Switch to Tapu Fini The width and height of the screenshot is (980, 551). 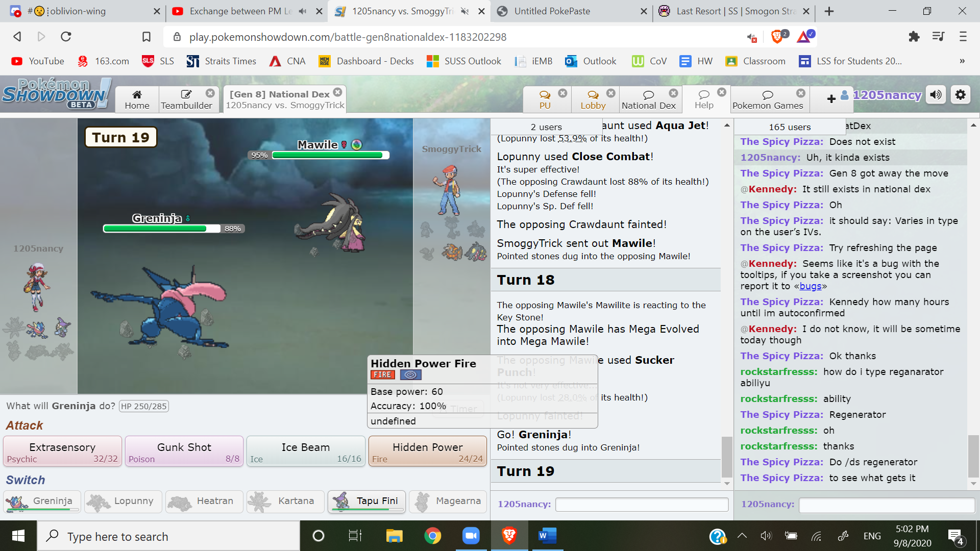(x=366, y=502)
